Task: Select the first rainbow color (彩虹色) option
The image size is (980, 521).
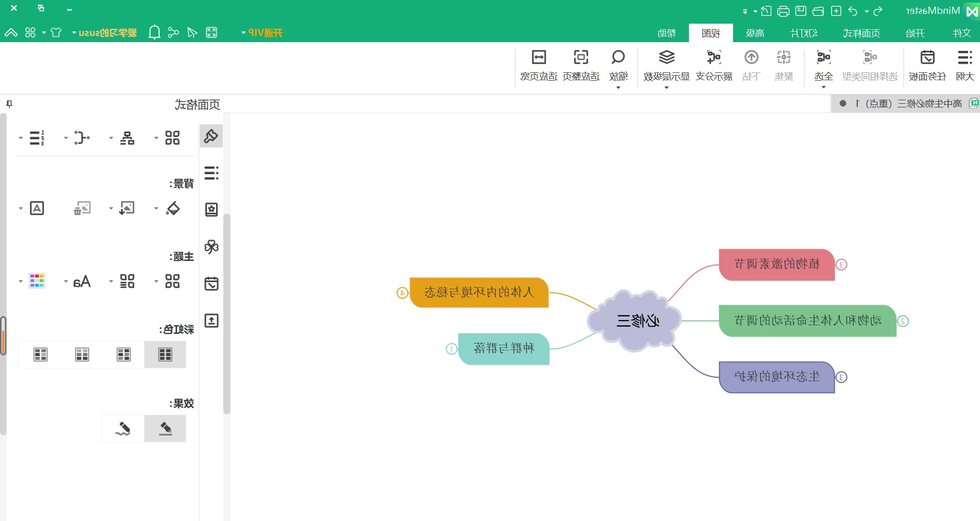Action: [165, 355]
